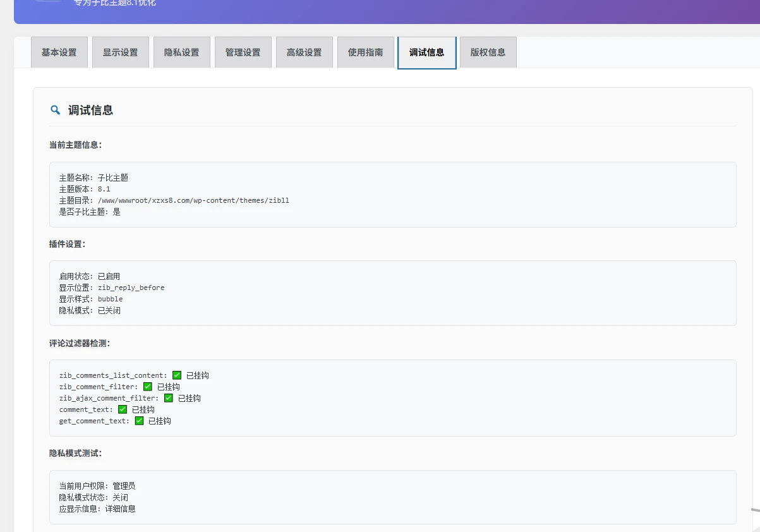This screenshot has width=760, height=532.
Task: Go to the 隐私设置 tab
Action: (182, 52)
